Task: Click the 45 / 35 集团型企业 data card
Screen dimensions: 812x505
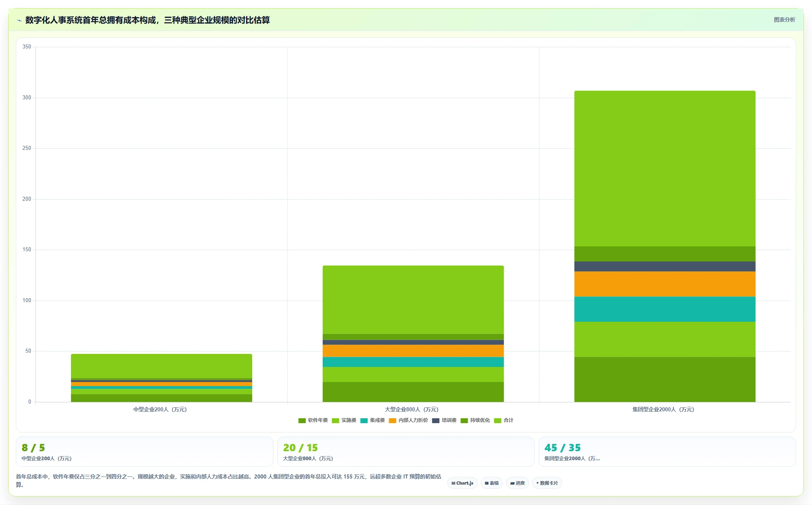Action: tap(667, 452)
